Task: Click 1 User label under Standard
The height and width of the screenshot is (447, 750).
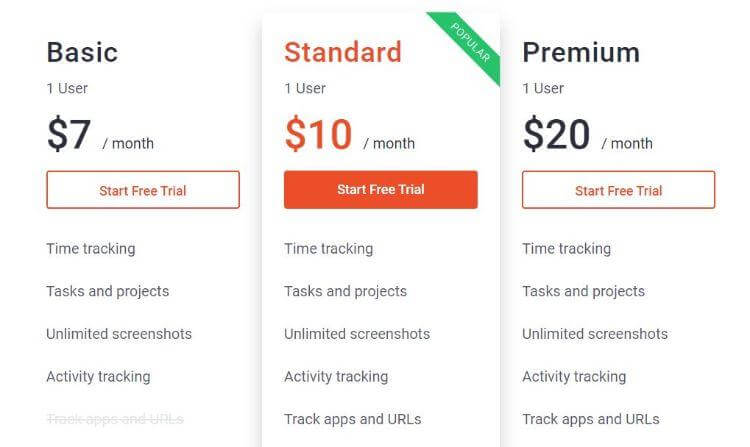Action: click(x=305, y=88)
